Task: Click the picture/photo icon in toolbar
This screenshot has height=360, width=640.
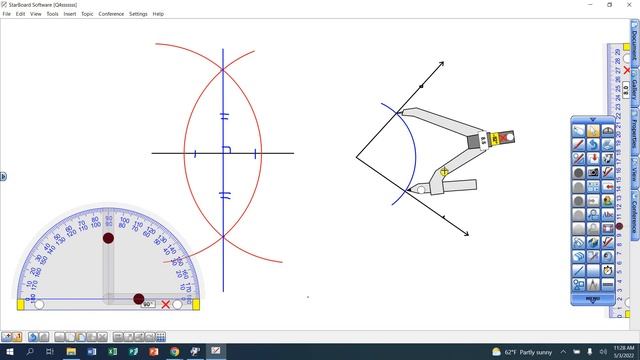Action: (608, 200)
